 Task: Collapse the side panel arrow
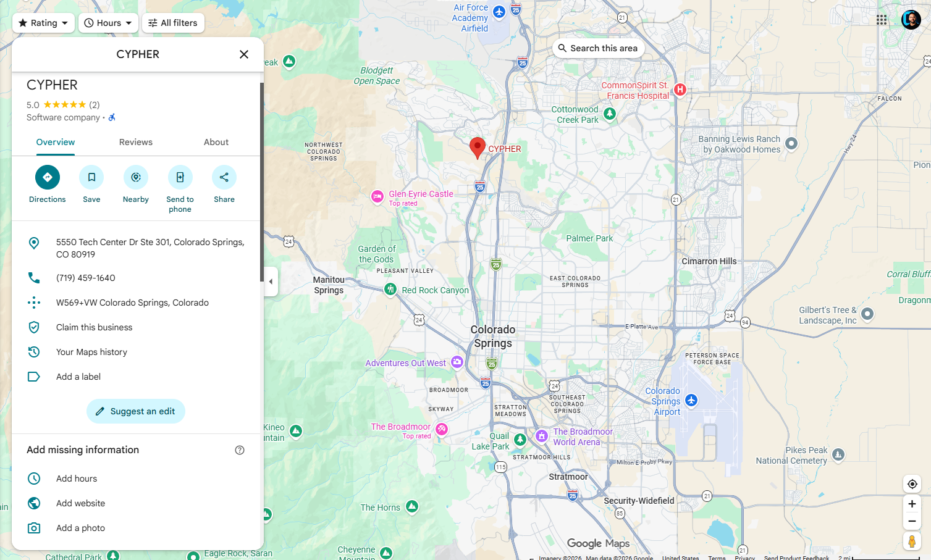point(271,282)
